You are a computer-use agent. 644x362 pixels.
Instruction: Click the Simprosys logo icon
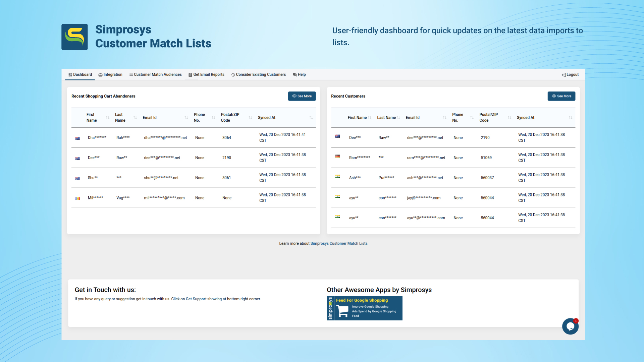click(74, 37)
